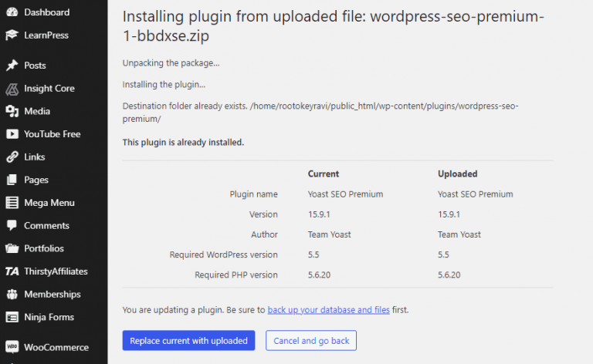Click Team Yoast under Uploaded
This screenshot has height=364, width=593.
point(459,234)
